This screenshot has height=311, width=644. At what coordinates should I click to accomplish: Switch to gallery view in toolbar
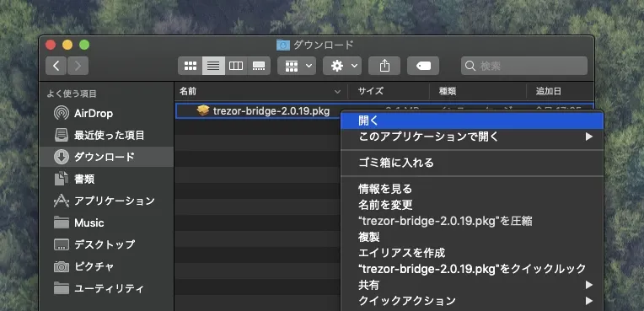(259, 66)
